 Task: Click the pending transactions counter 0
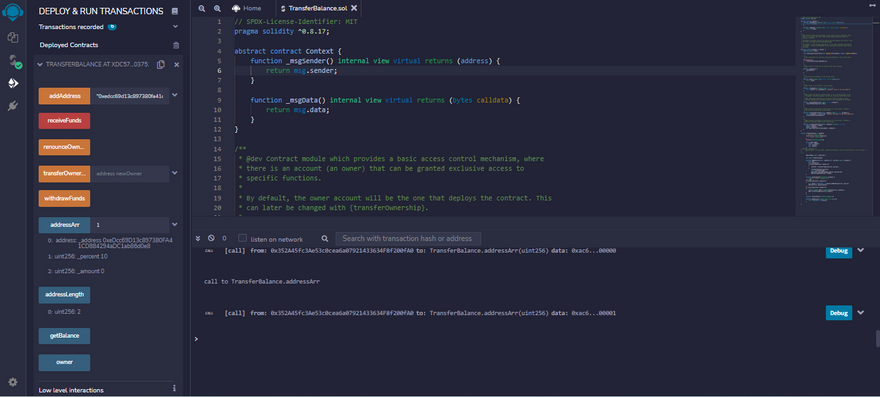224,239
